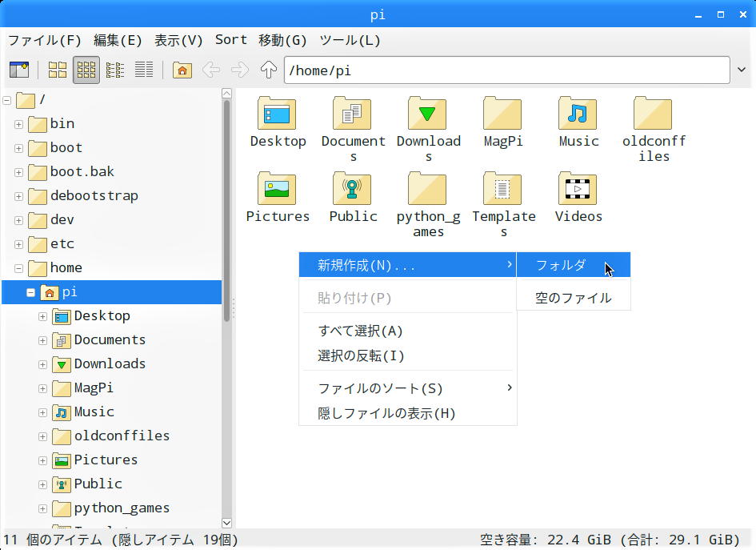Select Public in the sidebar tree
The image size is (756, 550).
(x=98, y=484)
